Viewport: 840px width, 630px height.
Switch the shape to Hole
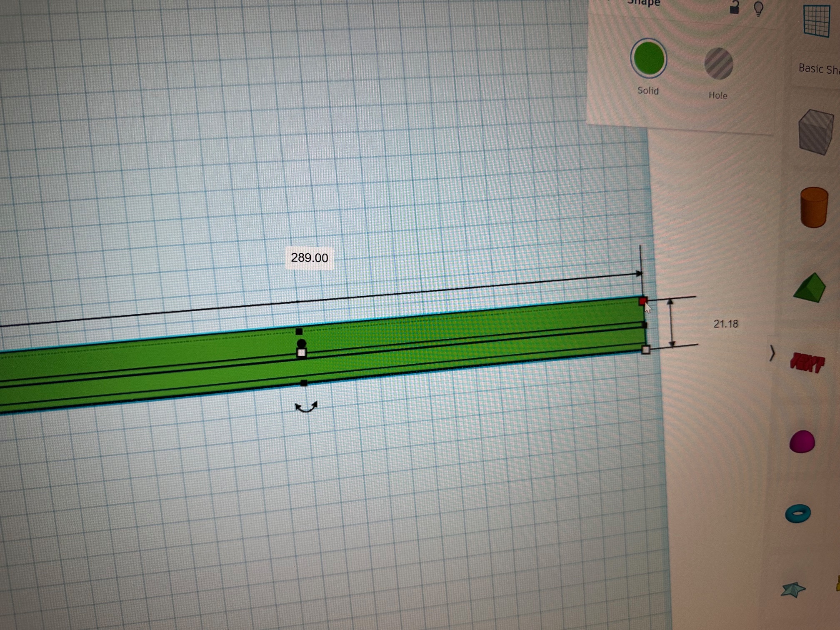718,64
